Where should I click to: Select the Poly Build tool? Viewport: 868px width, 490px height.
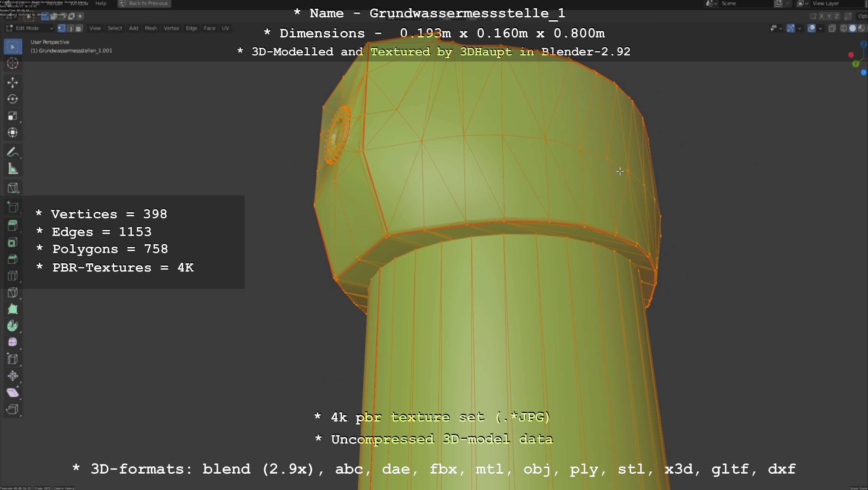pyautogui.click(x=13, y=309)
